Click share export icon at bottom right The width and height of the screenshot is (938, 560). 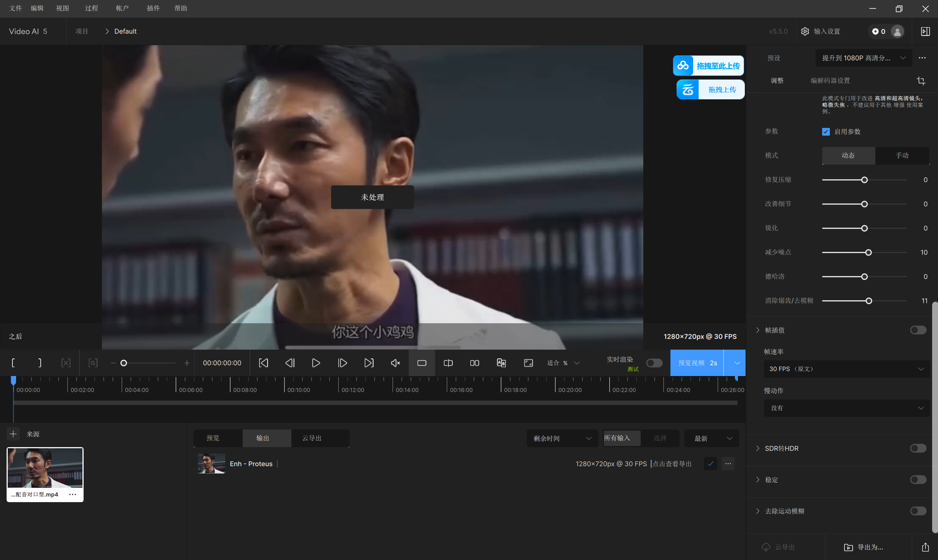925,547
